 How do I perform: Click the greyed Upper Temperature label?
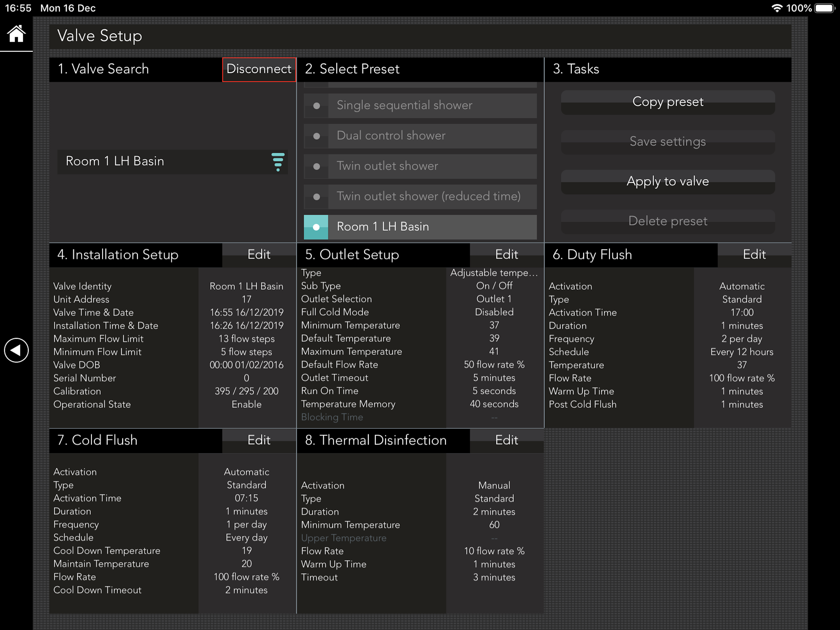click(344, 538)
